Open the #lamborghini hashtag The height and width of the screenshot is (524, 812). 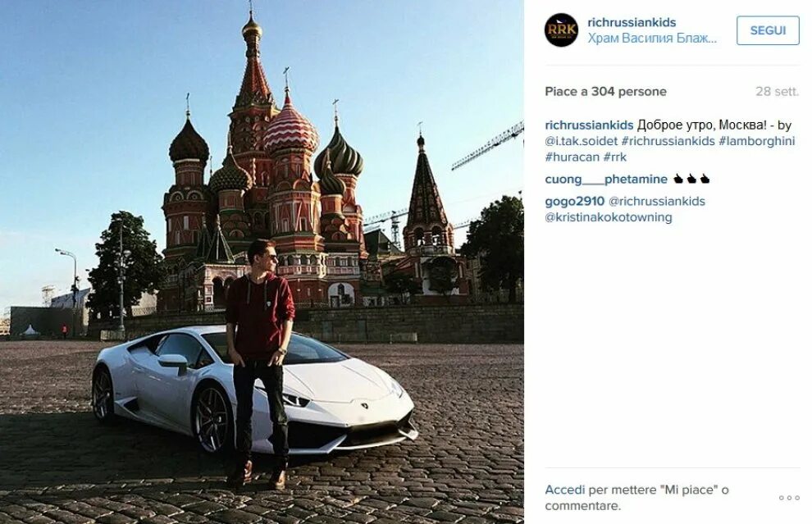click(x=756, y=141)
